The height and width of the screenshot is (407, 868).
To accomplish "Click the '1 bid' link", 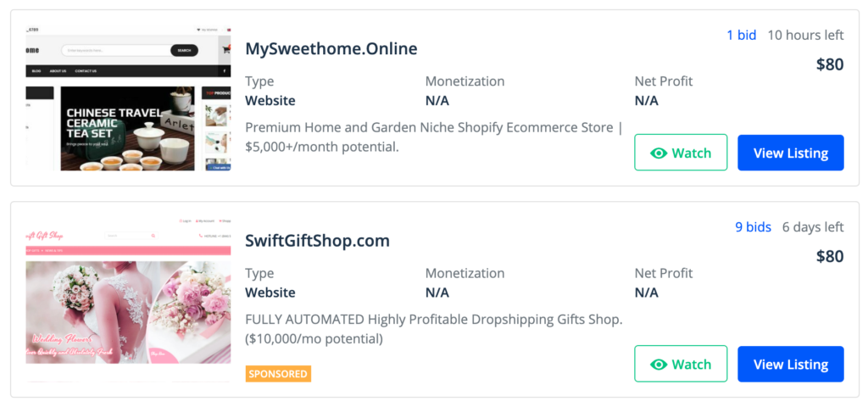I will [x=741, y=36].
